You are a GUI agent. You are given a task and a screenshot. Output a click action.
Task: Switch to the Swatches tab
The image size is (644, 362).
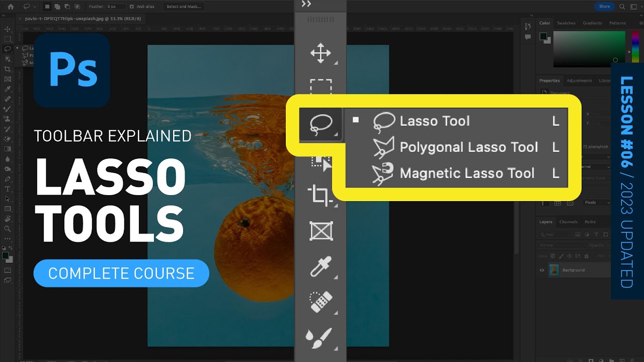(566, 23)
